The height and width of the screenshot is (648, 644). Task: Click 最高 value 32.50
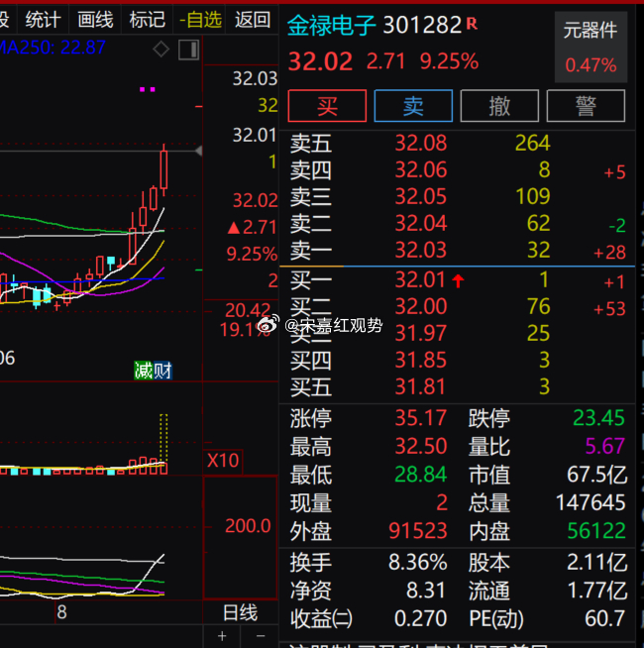(x=421, y=446)
